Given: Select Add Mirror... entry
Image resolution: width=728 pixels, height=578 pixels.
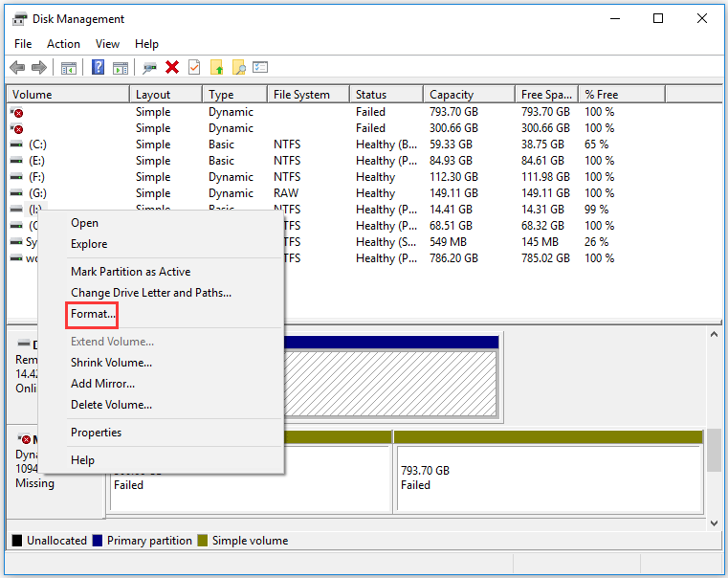Looking at the screenshot, I should [102, 384].
